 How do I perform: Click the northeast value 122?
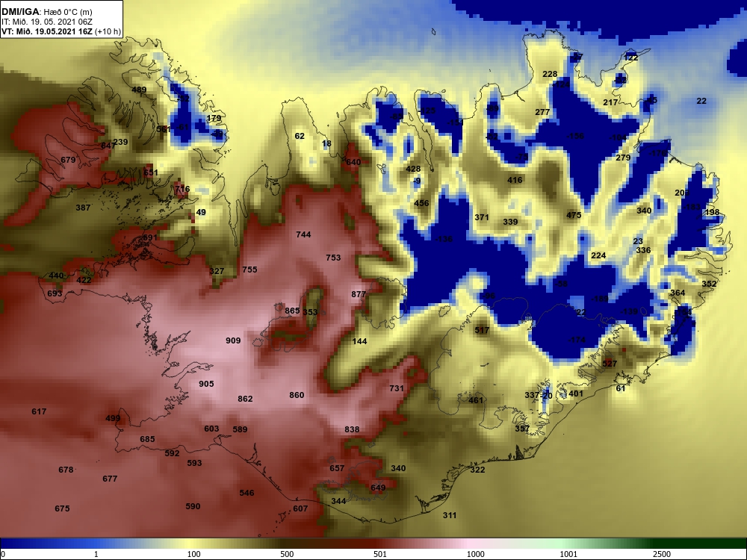pos(630,57)
